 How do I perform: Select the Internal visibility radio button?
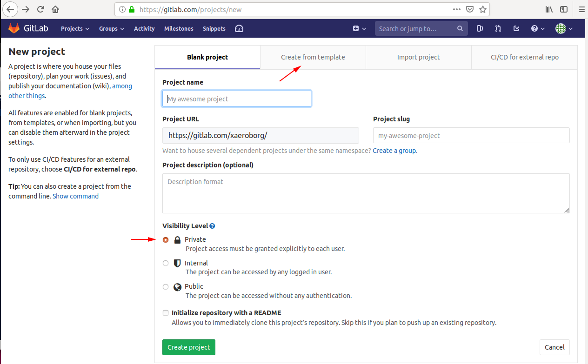click(x=166, y=263)
